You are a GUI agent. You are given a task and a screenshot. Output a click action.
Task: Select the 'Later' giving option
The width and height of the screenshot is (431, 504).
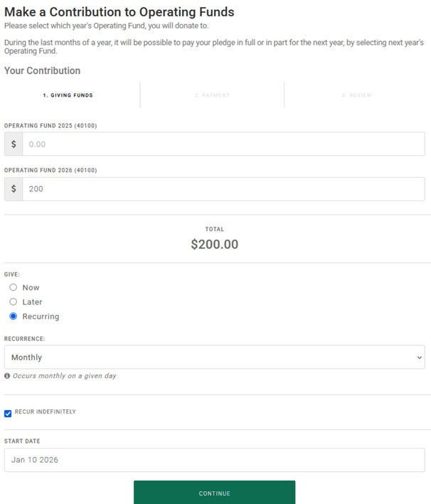[14, 302]
